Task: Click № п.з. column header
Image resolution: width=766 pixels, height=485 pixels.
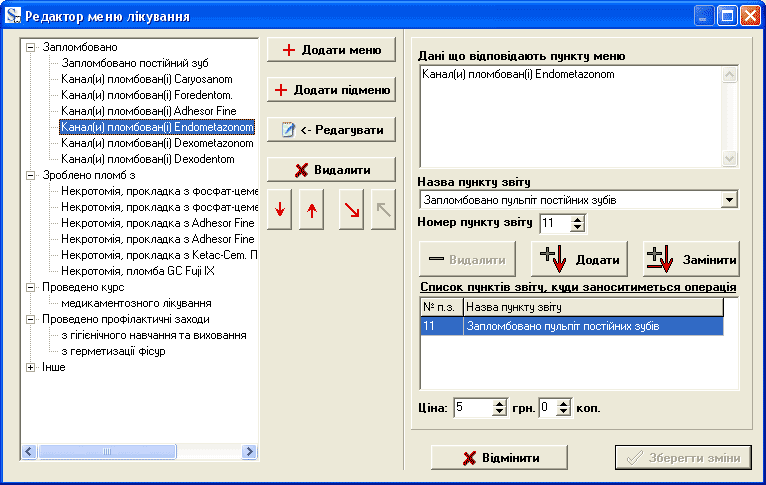Action: [x=442, y=307]
